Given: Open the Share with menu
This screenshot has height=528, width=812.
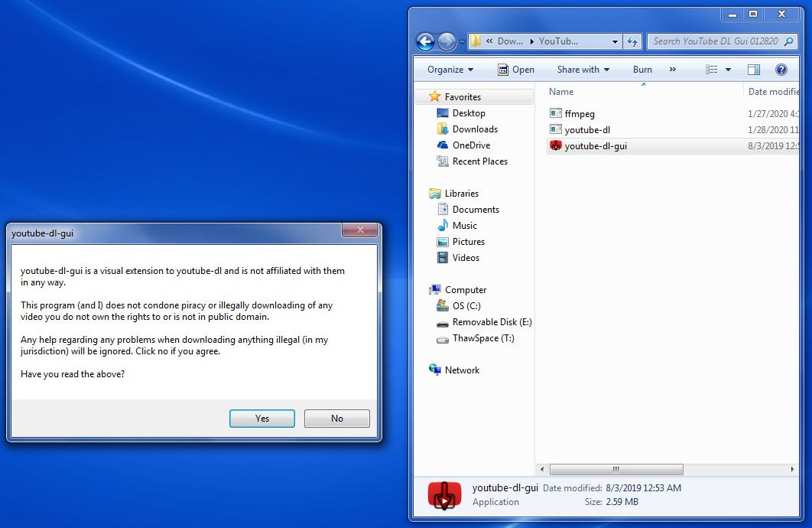Looking at the screenshot, I should point(583,70).
